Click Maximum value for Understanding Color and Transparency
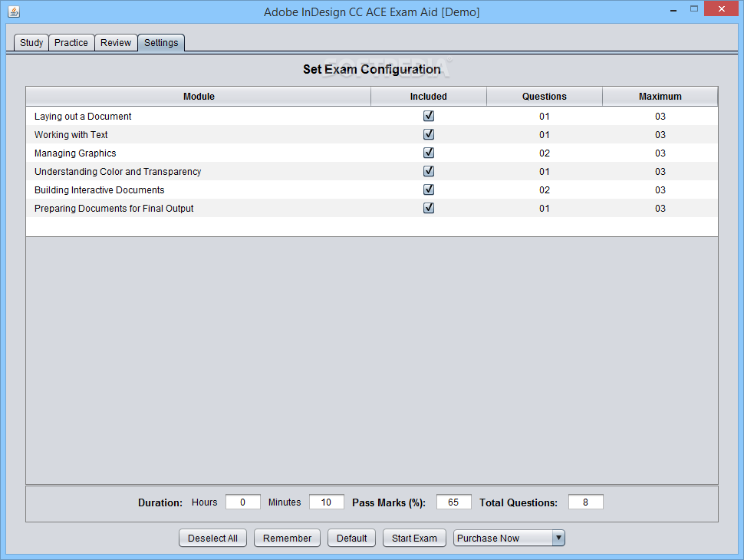744x560 pixels. tap(660, 171)
